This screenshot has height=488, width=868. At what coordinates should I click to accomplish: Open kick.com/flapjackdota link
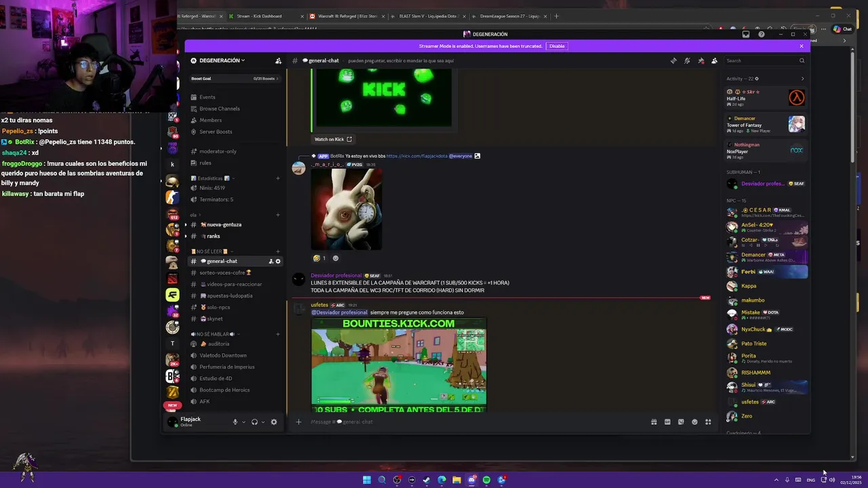pos(416,156)
